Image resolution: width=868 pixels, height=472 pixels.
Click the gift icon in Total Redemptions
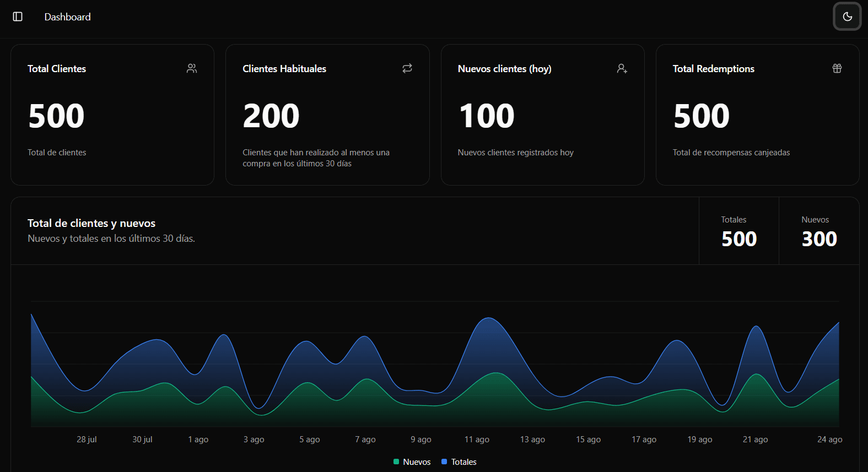837,68
